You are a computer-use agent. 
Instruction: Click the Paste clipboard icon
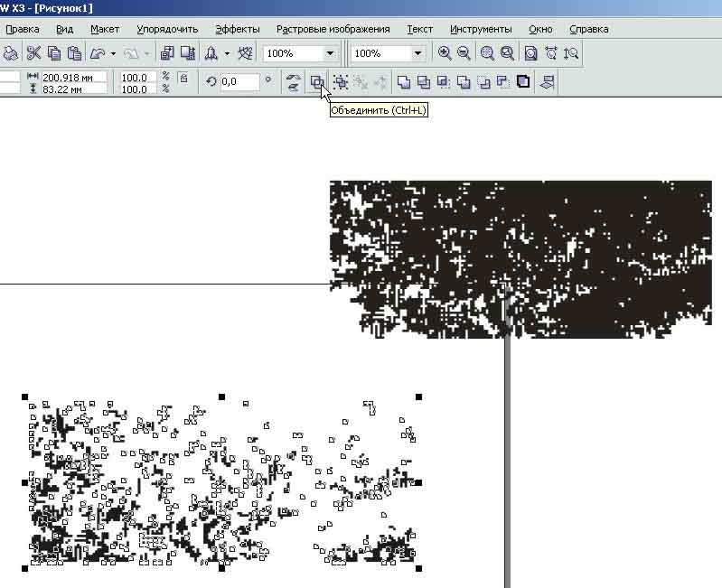point(74,54)
